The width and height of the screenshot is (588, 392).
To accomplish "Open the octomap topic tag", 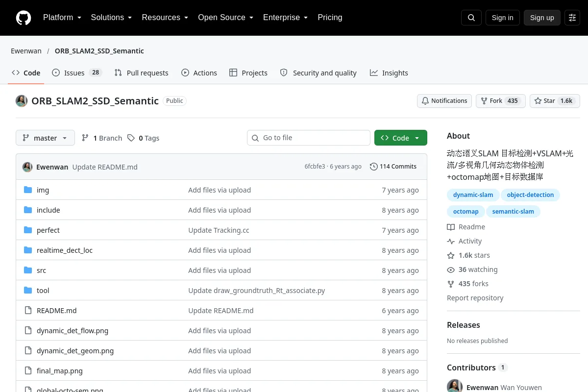I will 466,212.
